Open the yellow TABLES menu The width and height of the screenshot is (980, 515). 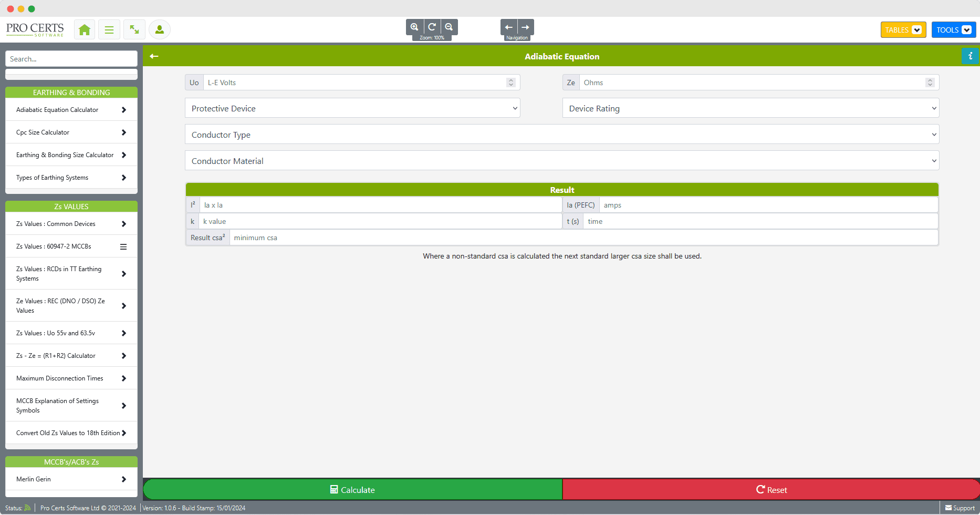903,30
